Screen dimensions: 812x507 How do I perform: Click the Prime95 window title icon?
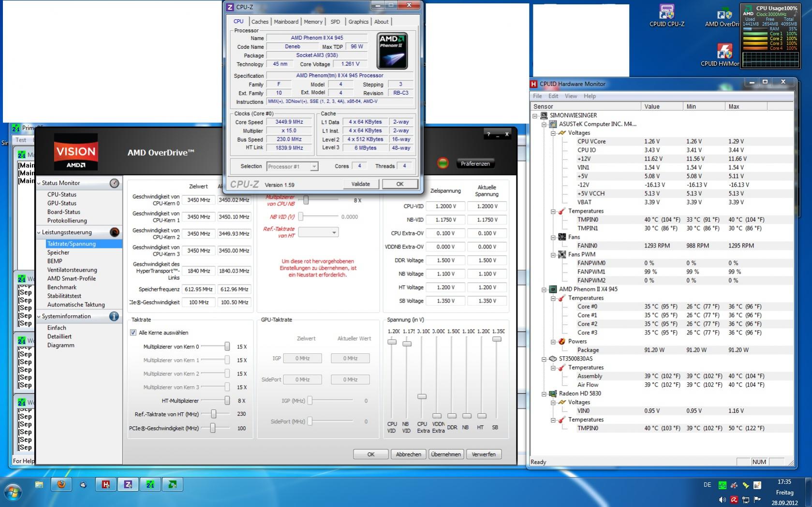(x=16, y=128)
